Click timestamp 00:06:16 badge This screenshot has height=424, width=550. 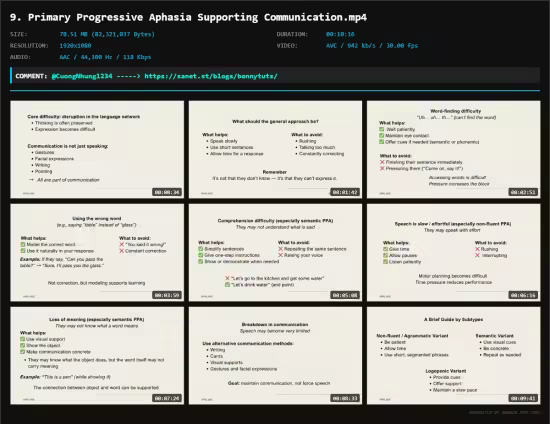click(523, 295)
